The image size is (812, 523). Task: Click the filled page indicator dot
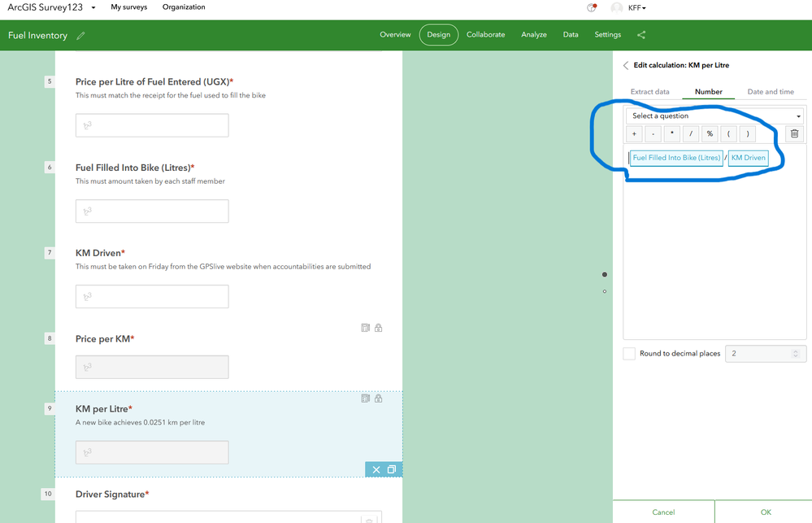tap(605, 275)
